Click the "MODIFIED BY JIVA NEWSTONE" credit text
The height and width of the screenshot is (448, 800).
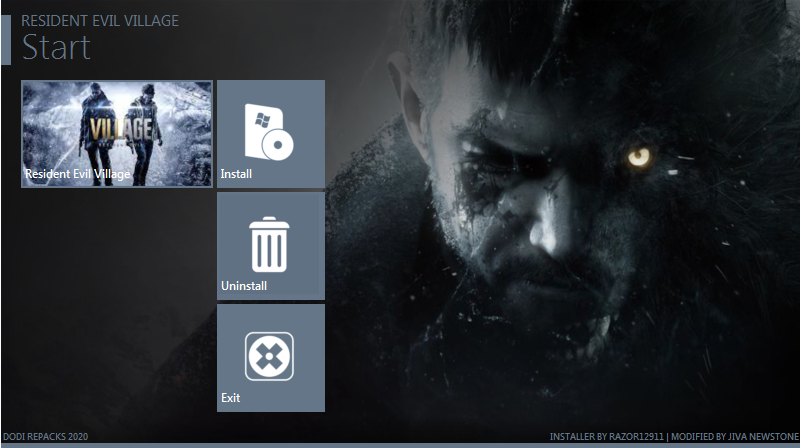coord(735,437)
